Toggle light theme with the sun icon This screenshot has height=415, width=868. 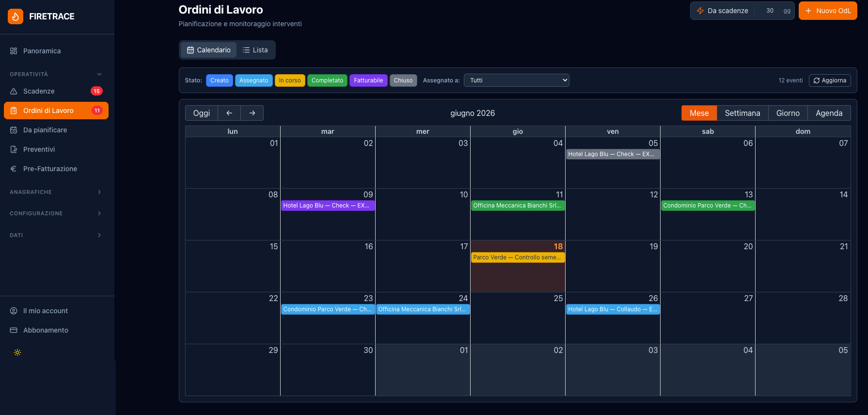coord(17,352)
